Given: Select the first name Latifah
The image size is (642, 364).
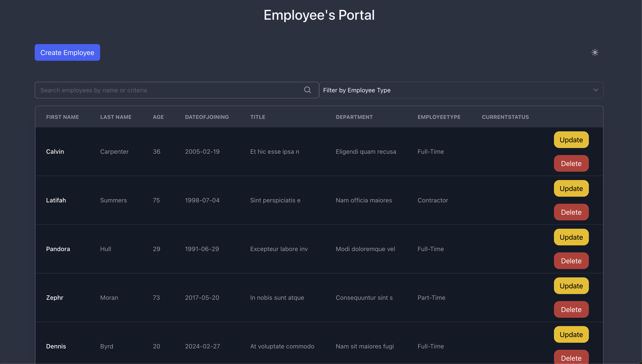Looking at the screenshot, I should click(x=56, y=200).
